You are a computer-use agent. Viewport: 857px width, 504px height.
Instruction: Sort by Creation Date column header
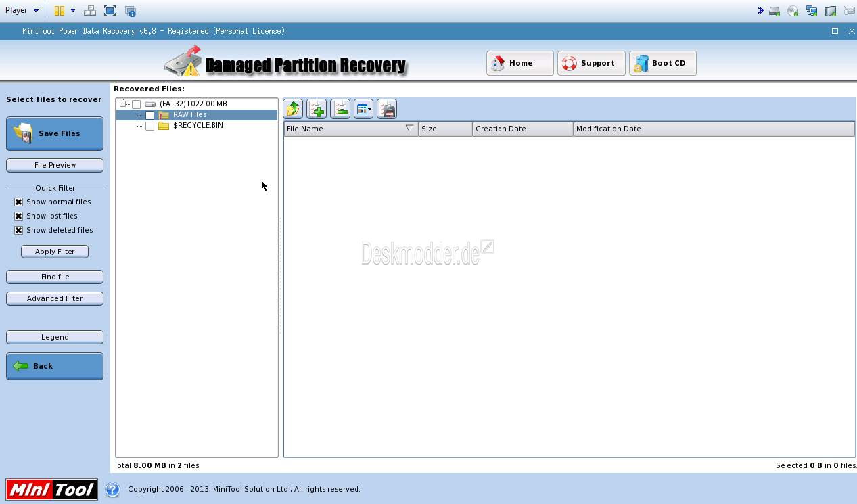point(523,129)
